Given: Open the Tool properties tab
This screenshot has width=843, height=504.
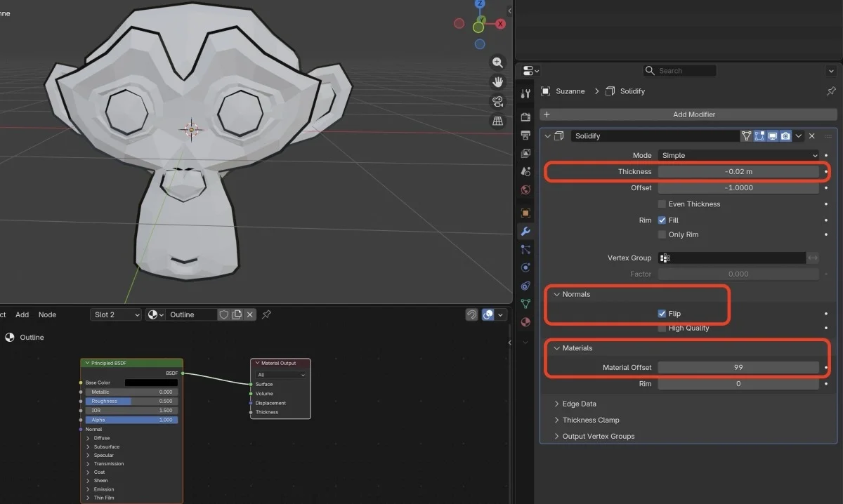Looking at the screenshot, I should coord(525,93).
